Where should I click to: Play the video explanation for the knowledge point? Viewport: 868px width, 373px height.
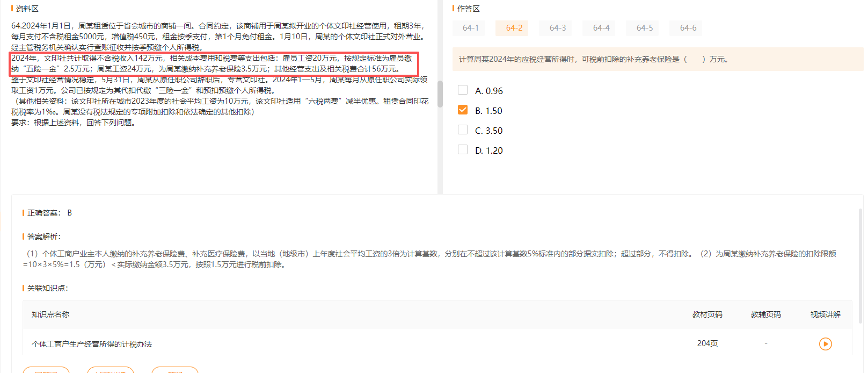coord(825,344)
